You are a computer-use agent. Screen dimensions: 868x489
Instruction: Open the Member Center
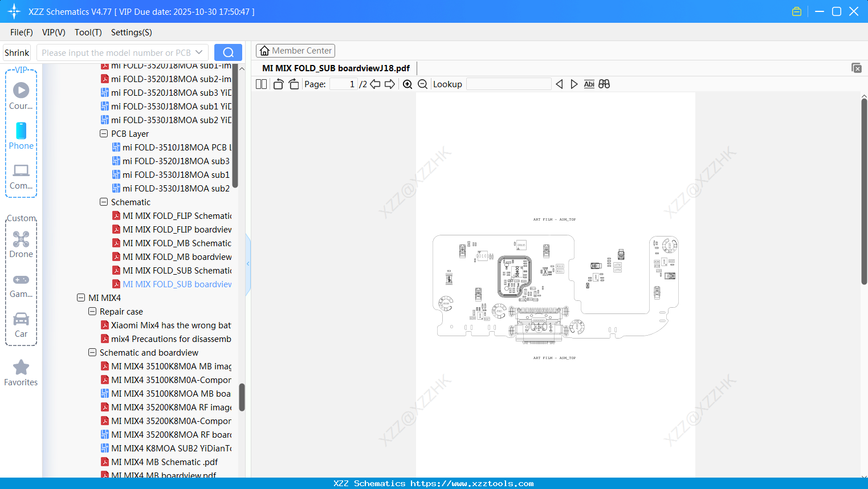(x=295, y=50)
